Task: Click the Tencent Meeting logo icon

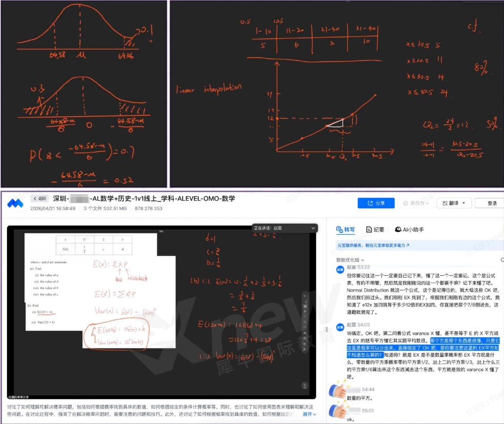Action: point(15,203)
